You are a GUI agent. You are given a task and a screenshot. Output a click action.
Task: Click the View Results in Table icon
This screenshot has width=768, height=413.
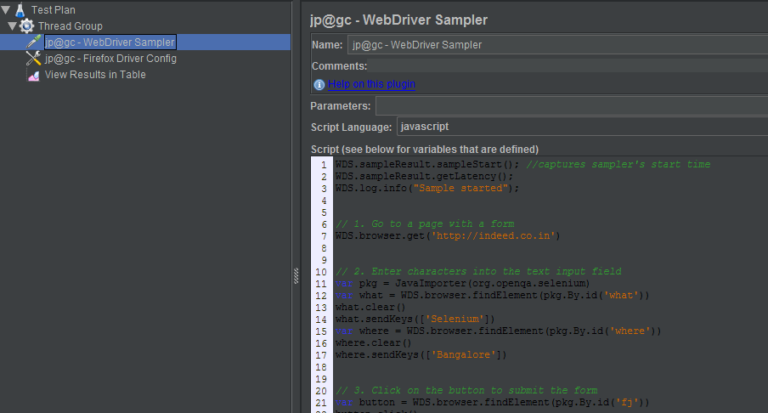point(33,75)
